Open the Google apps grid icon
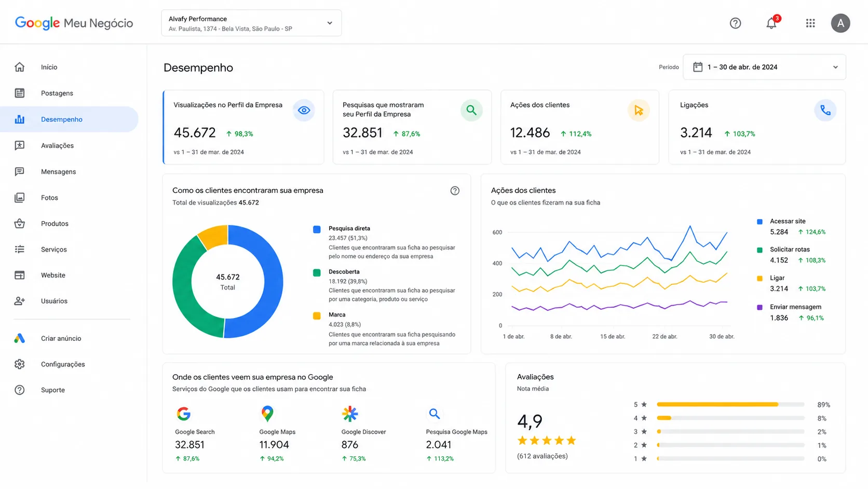Image resolution: width=868 pixels, height=489 pixels. 810,23
